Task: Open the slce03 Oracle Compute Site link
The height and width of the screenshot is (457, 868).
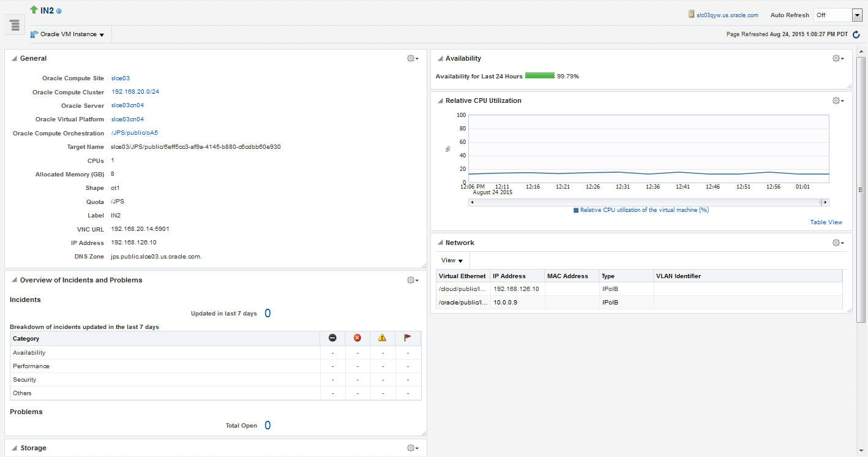Action: pos(121,78)
